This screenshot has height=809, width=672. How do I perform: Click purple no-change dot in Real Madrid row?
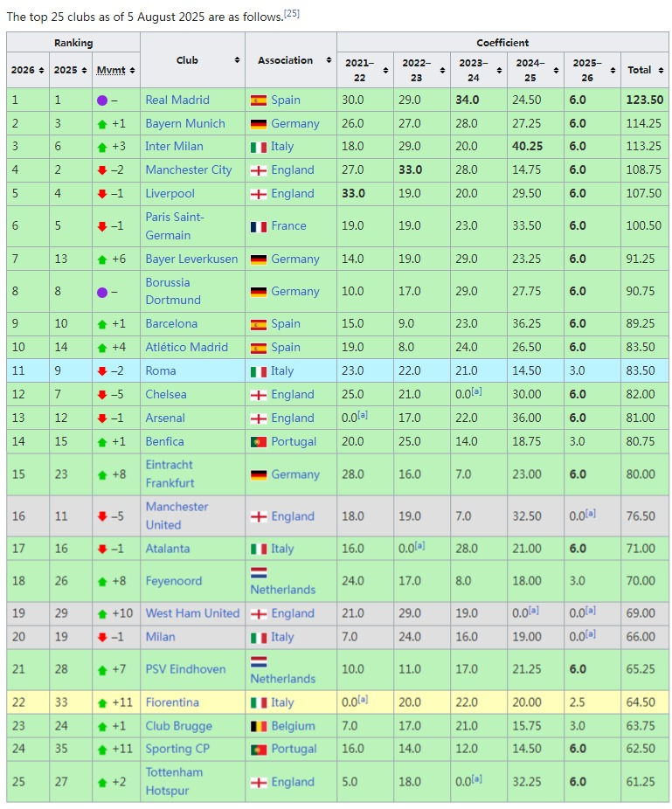click(102, 100)
